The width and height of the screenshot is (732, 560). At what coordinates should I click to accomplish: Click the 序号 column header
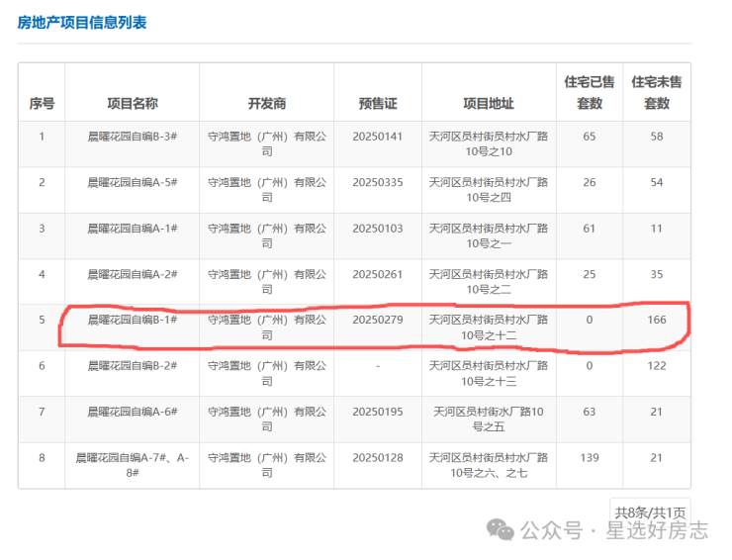pos(42,103)
